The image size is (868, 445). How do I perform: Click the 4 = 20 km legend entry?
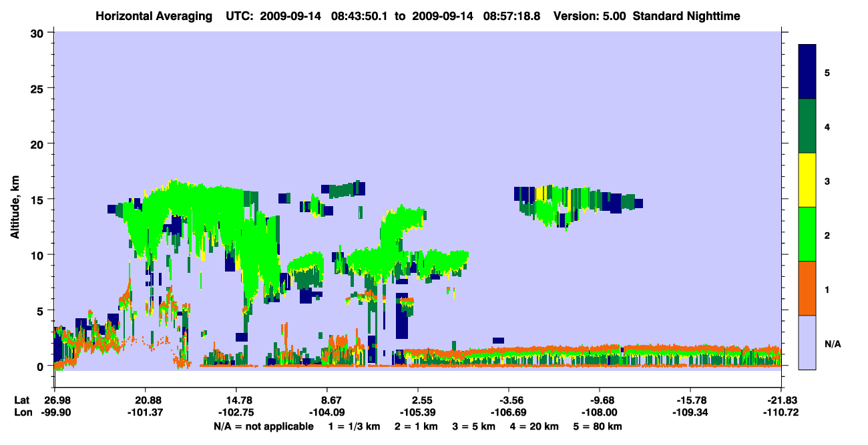[x=535, y=426]
